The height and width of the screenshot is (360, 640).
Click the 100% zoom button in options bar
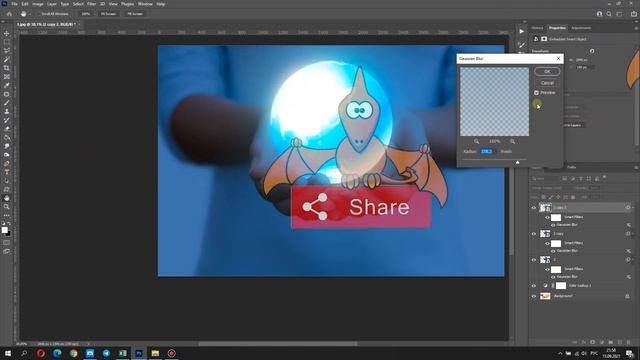click(x=85, y=14)
